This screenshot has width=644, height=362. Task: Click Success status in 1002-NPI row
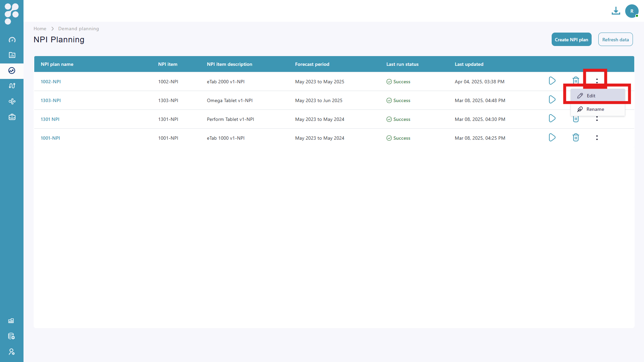[x=398, y=82]
